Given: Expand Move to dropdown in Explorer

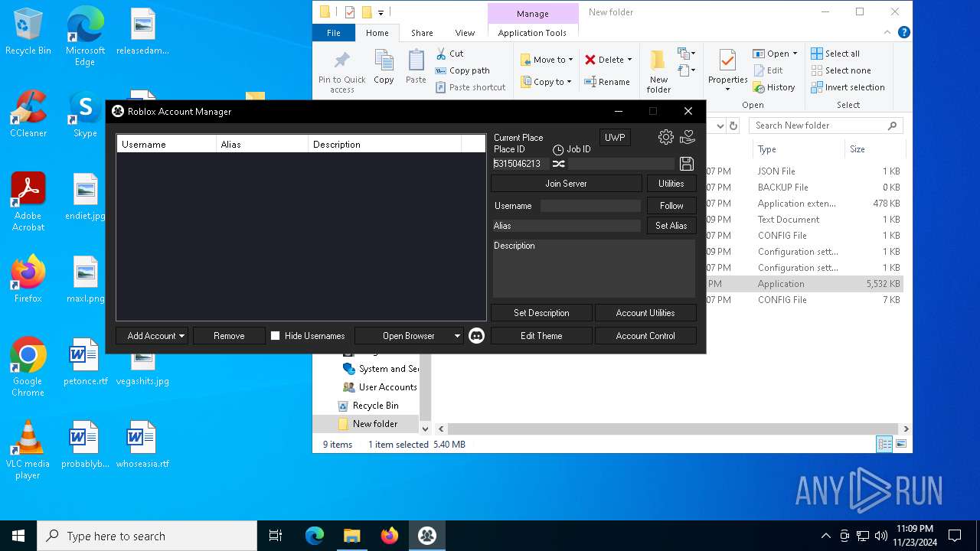Looking at the screenshot, I should (x=570, y=60).
